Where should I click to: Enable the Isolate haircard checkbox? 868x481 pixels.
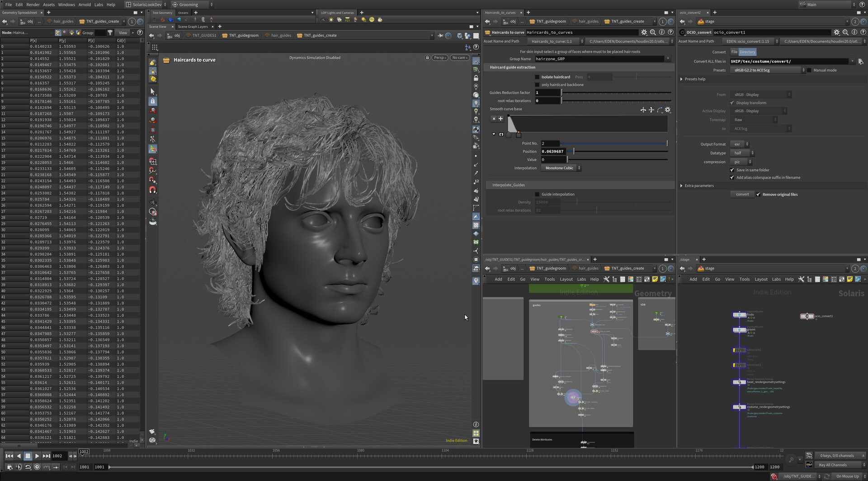tap(537, 77)
